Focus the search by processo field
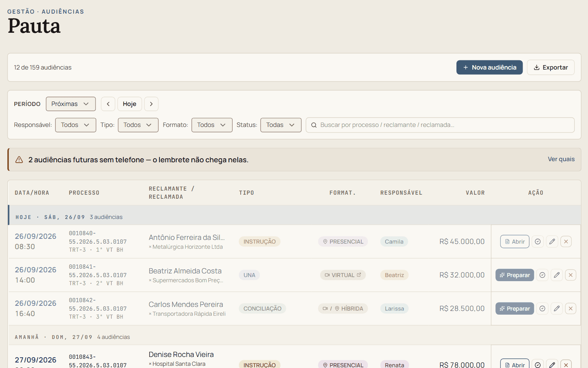Image resolution: width=588 pixels, height=368 pixels. click(440, 125)
